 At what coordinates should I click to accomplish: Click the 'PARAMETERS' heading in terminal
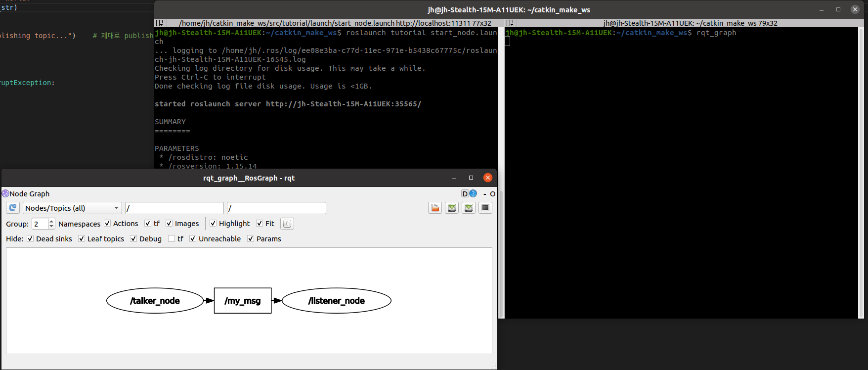point(177,148)
